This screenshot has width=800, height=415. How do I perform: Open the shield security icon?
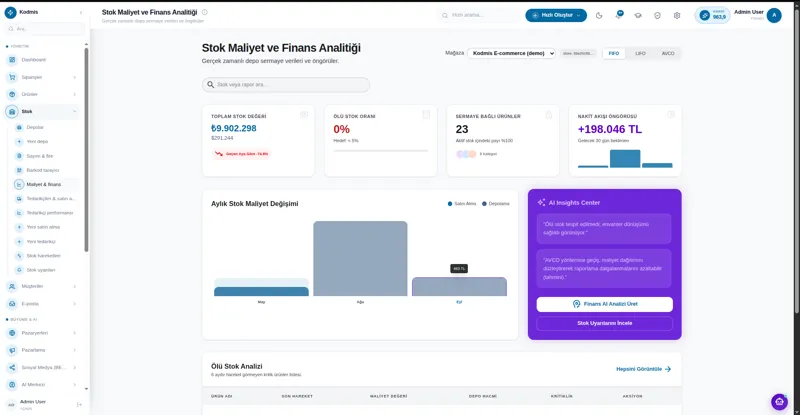657,15
